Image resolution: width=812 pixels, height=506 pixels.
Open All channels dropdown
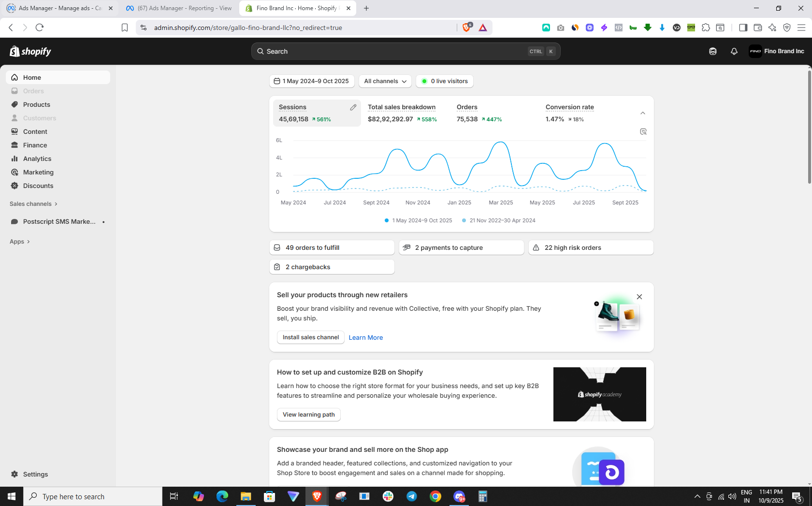[385, 81]
